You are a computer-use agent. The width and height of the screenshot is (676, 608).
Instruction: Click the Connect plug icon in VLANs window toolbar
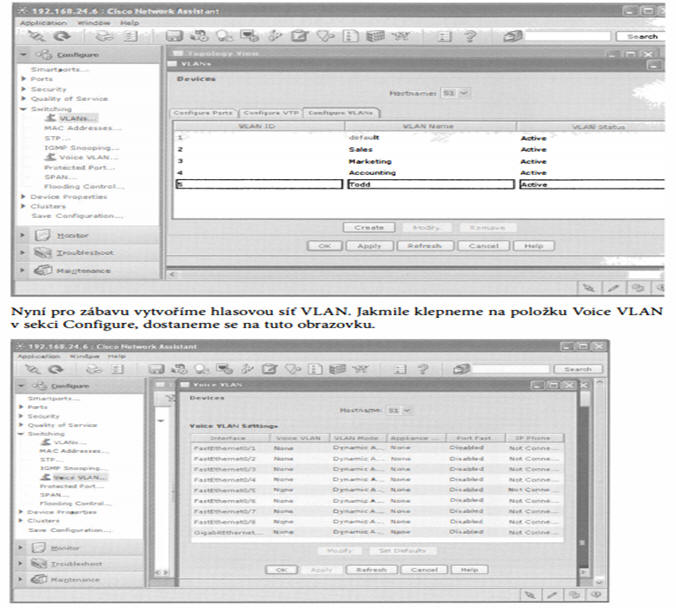tap(36, 37)
